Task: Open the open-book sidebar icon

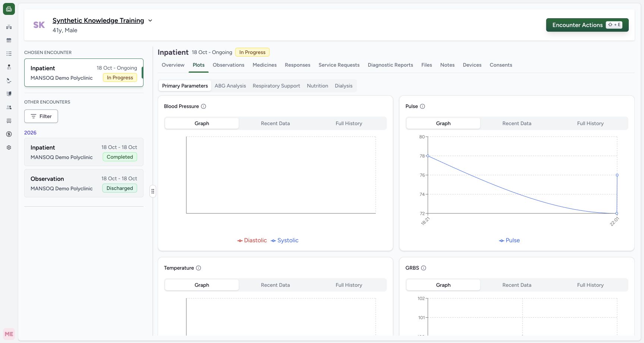Action: (9, 94)
